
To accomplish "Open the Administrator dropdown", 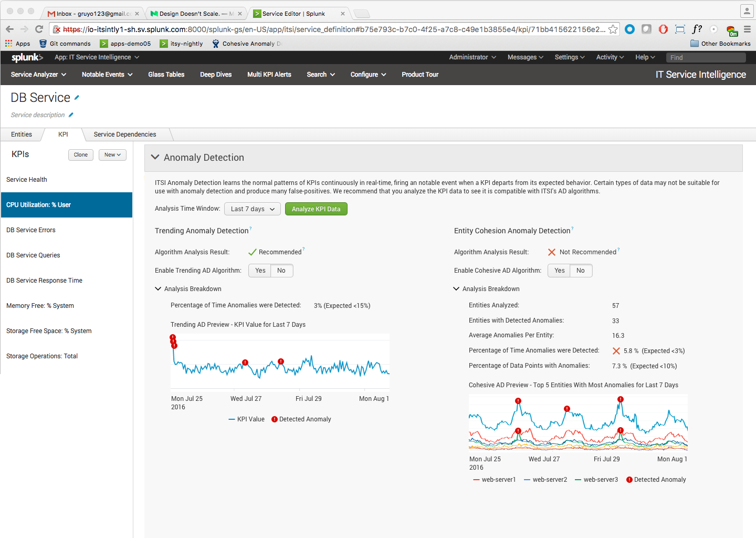I will pos(472,57).
